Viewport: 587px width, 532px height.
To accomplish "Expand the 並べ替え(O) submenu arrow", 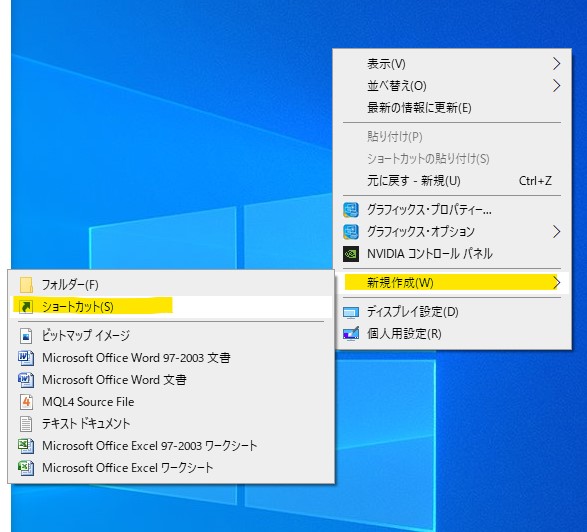I will 556,86.
